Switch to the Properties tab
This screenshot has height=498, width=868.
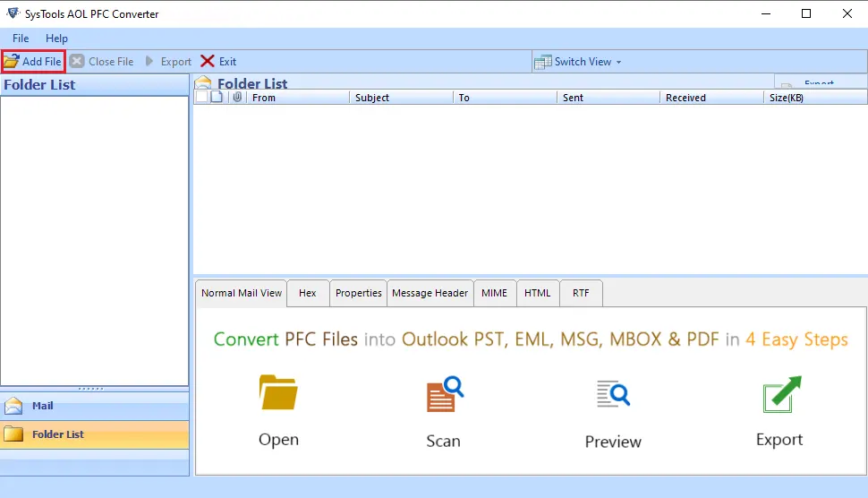click(x=358, y=293)
